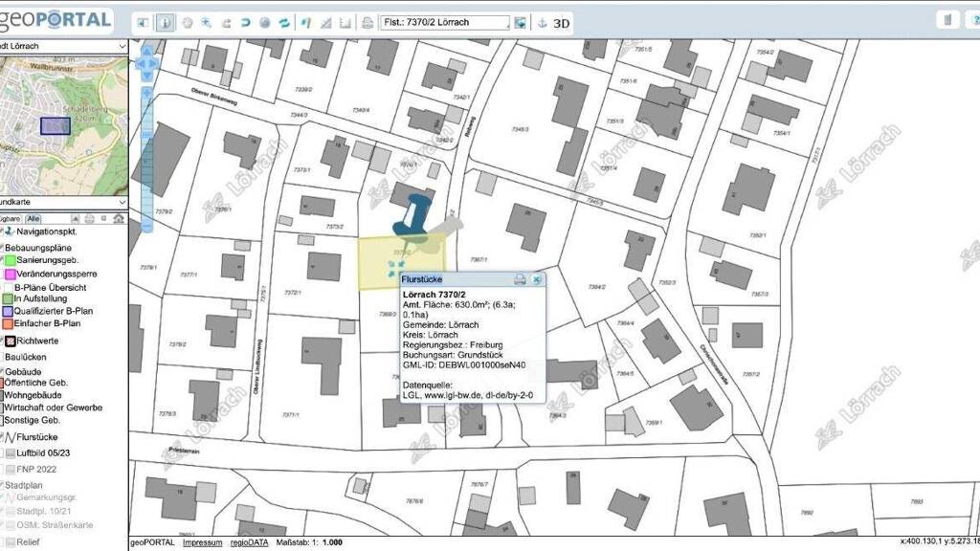The width and height of the screenshot is (980, 551).
Task: Click the overview map thumbnail
Action: (63, 124)
